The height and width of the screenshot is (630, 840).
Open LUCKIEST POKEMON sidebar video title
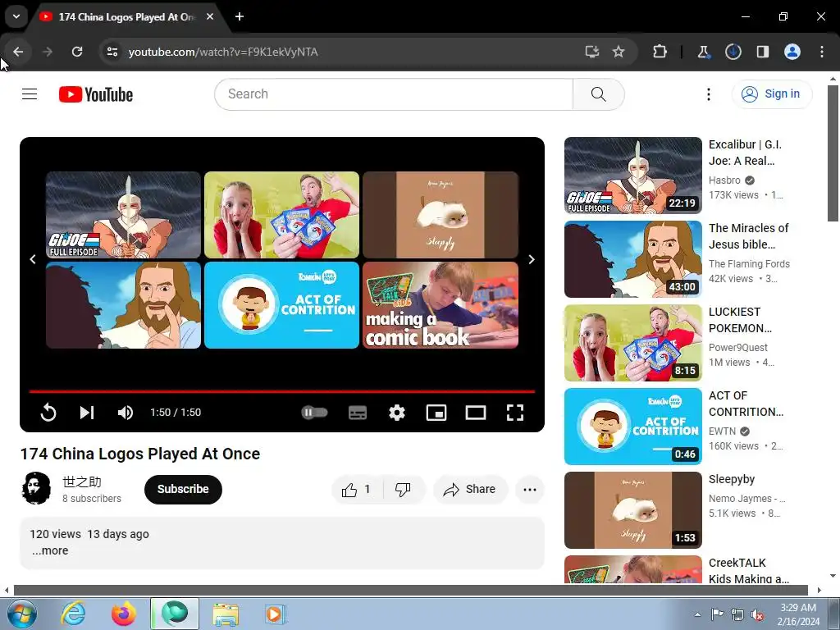pos(741,320)
